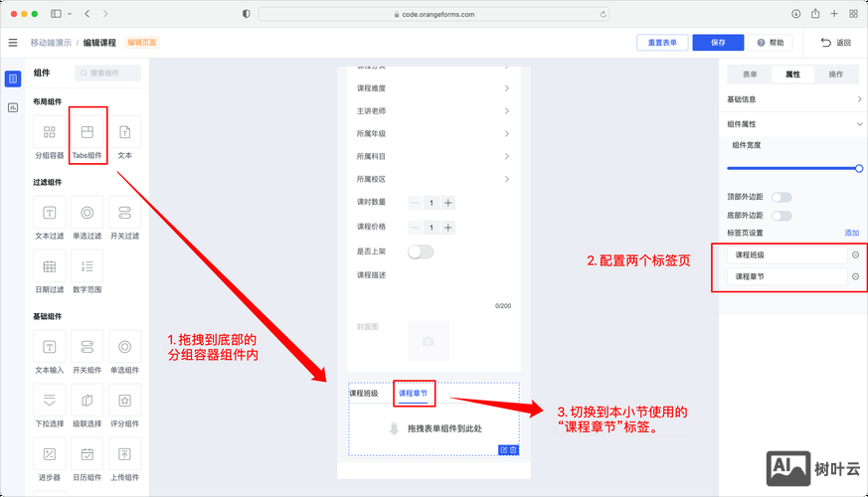
Task: Increase 课程价格 with plus button
Action: tap(447, 227)
